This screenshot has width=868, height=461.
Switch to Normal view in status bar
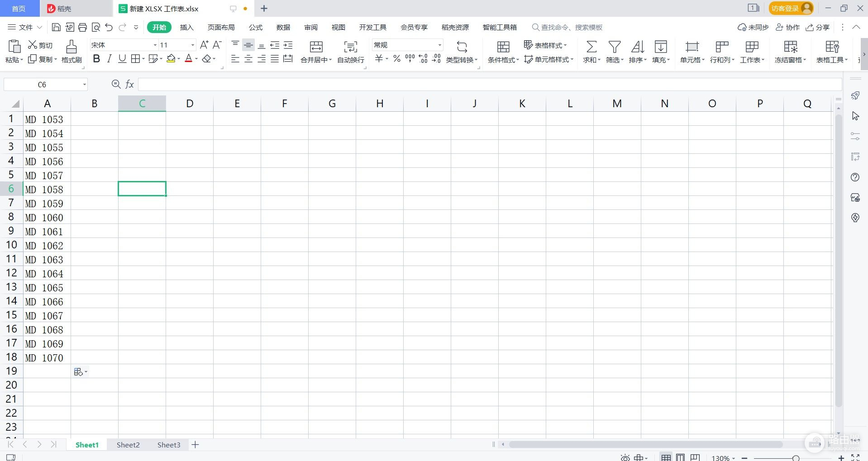coord(666,457)
